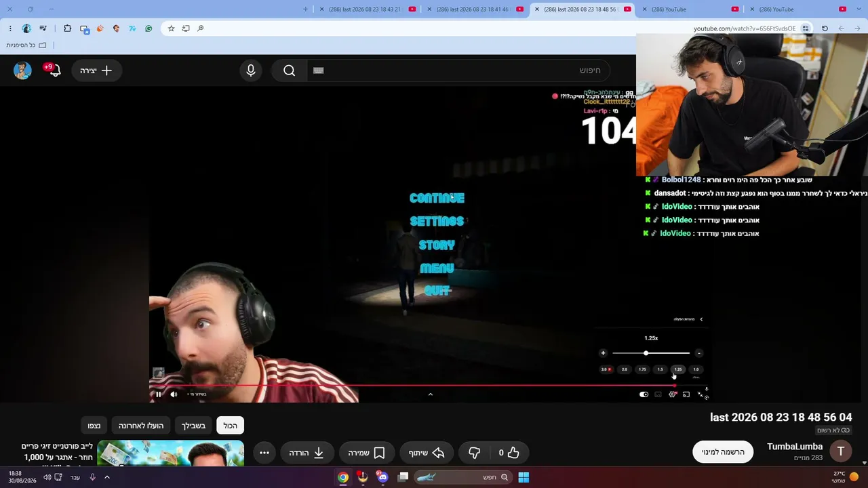
Task: Select the 1.25 playback speed preset
Action: 678,369
